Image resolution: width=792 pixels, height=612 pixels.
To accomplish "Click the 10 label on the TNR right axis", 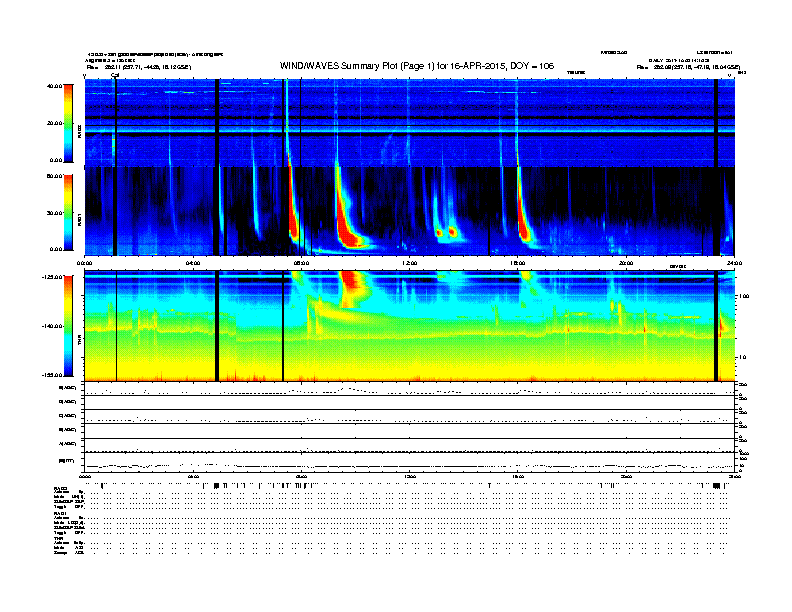I will pos(742,358).
